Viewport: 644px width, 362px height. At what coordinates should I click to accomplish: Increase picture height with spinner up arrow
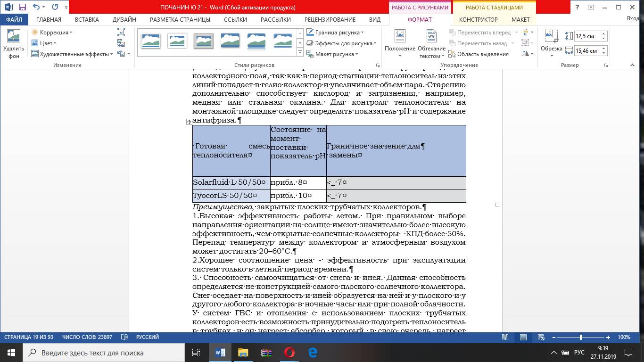604,34
